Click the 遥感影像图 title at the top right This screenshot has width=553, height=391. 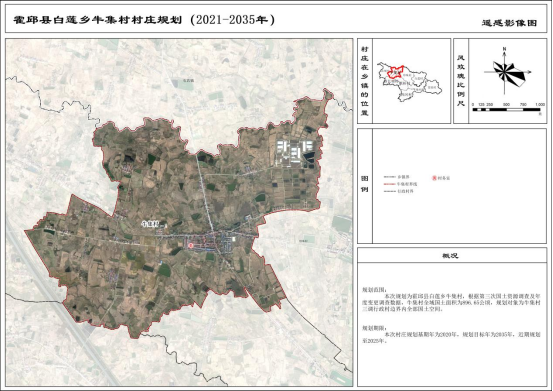coord(509,23)
